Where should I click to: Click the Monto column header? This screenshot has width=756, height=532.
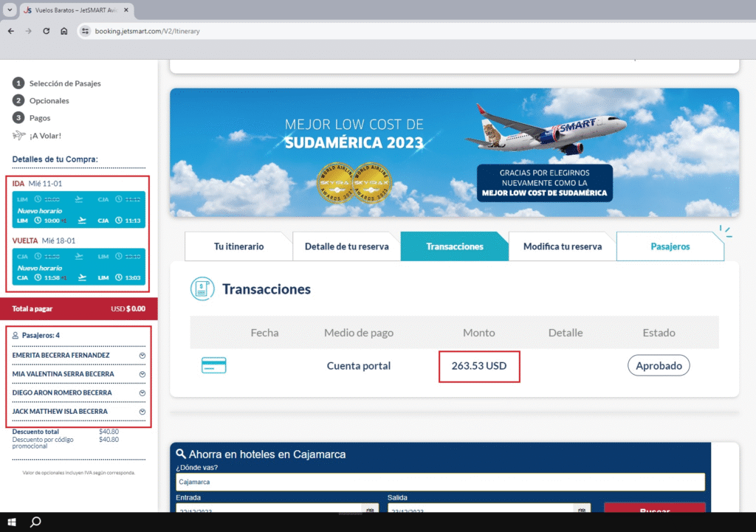(x=478, y=333)
